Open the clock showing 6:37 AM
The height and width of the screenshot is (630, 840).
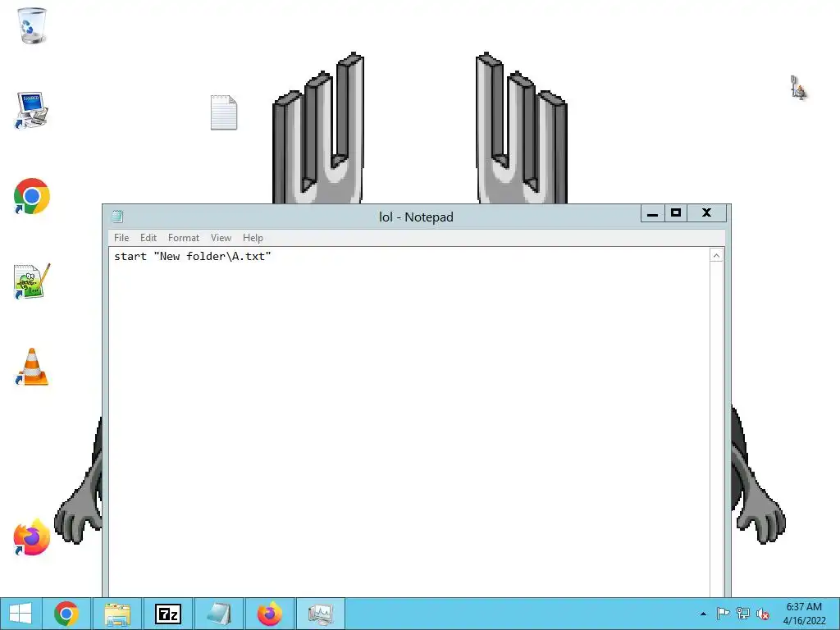[x=804, y=614]
